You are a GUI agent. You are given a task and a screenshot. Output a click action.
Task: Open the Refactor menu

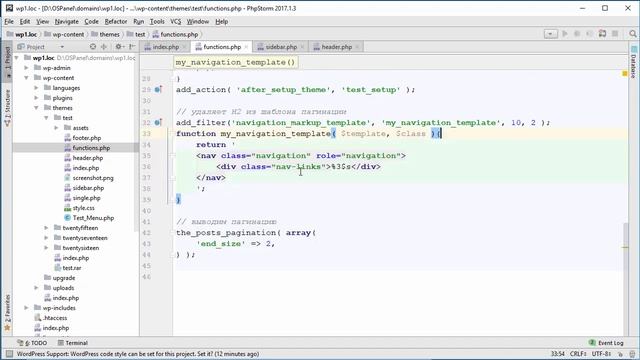116,22
